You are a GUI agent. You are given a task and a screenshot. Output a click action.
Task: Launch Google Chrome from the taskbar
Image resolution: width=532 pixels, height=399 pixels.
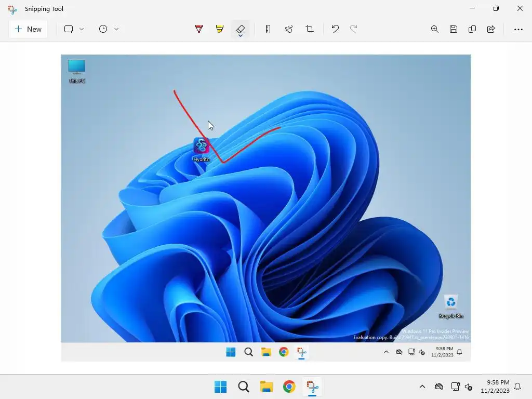tap(289, 387)
